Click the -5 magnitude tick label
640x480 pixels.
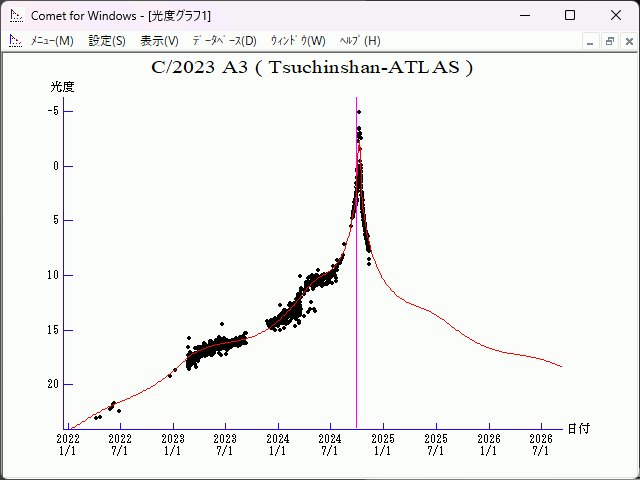click(x=54, y=111)
